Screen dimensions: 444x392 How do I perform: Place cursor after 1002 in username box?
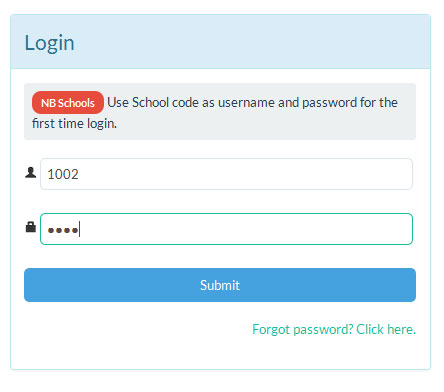click(x=80, y=174)
